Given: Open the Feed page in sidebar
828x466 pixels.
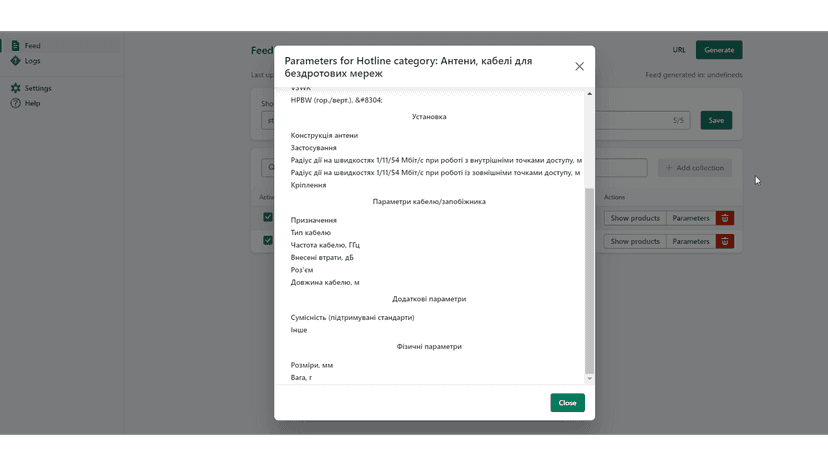Looking at the screenshot, I should 32,45.
